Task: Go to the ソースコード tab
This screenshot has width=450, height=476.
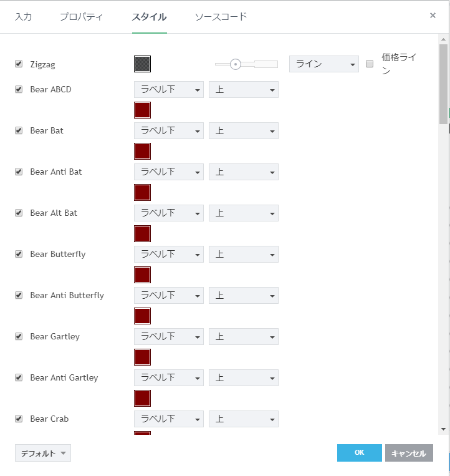Action: click(x=221, y=17)
